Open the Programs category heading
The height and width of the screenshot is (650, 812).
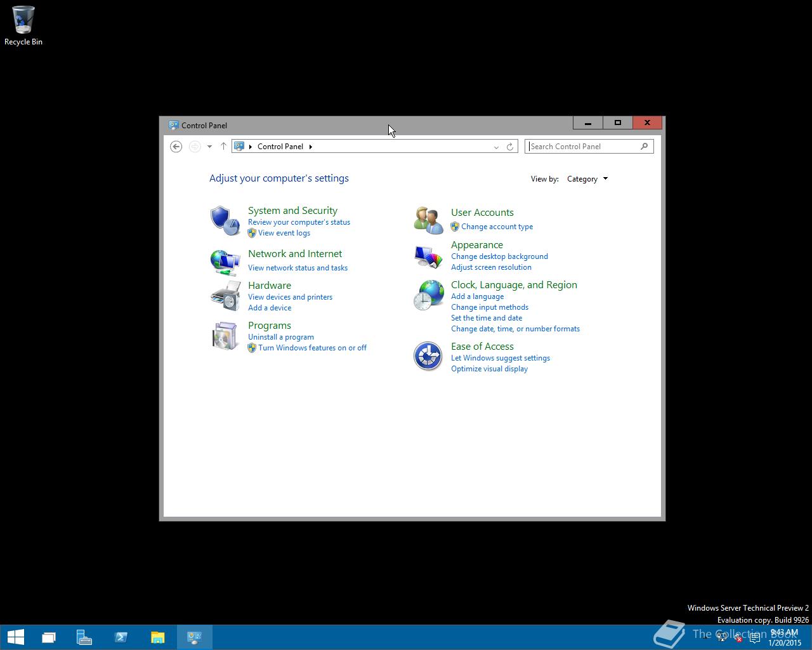coord(270,326)
